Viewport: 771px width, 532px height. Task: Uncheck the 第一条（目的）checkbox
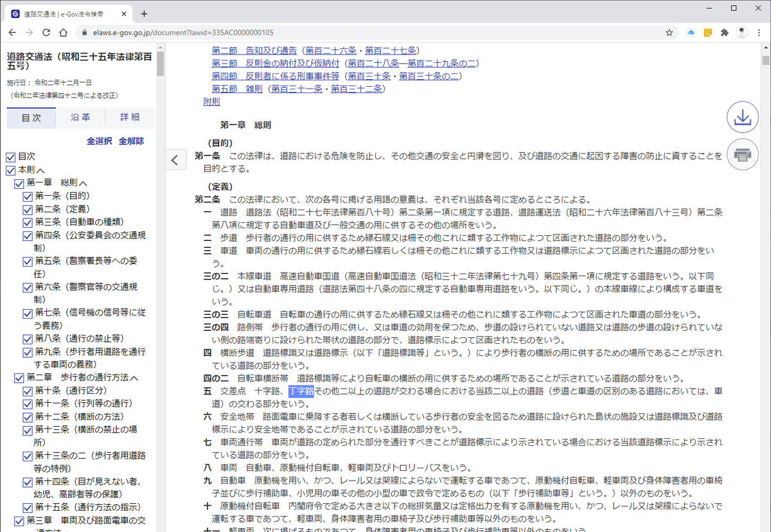coord(26,196)
